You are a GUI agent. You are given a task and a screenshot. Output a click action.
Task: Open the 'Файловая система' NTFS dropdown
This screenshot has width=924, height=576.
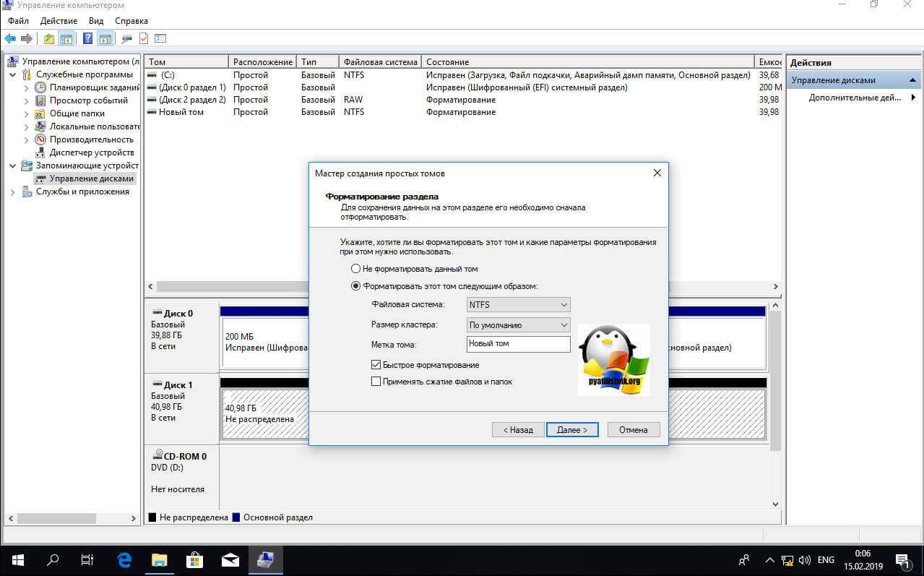pyautogui.click(x=518, y=305)
